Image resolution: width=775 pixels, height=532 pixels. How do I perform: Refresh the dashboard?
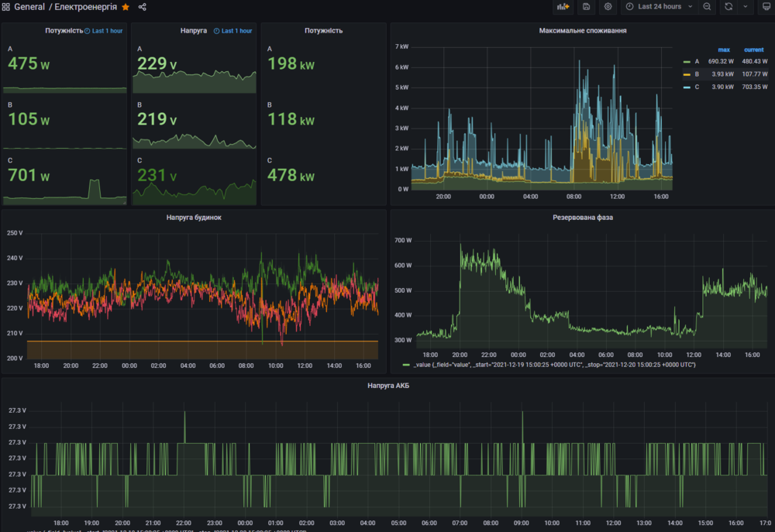point(728,7)
